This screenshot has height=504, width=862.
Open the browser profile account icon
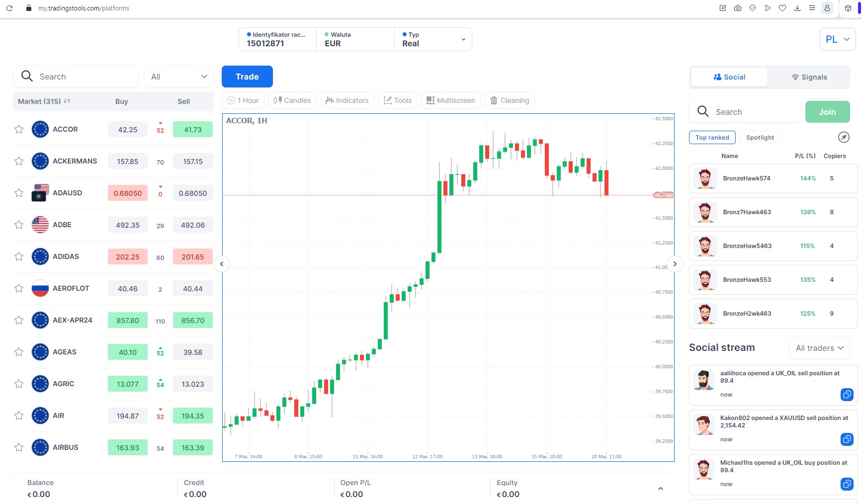click(x=827, y=8)
